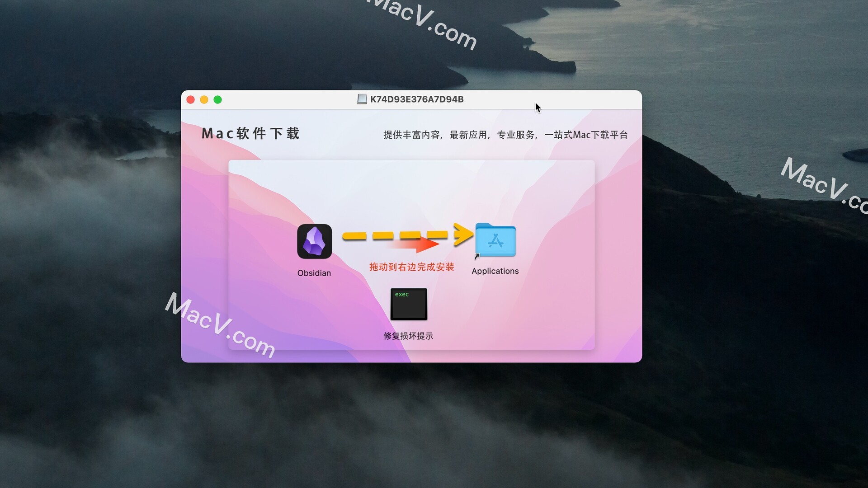Click the DMG disk image icon in titlebar
868x488 pixels.
362,99
